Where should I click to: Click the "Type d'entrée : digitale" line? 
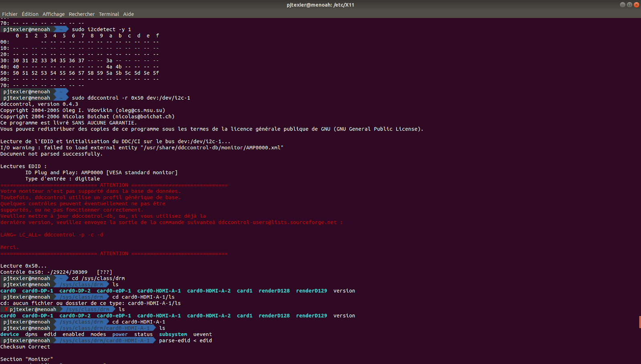point(62,179)
